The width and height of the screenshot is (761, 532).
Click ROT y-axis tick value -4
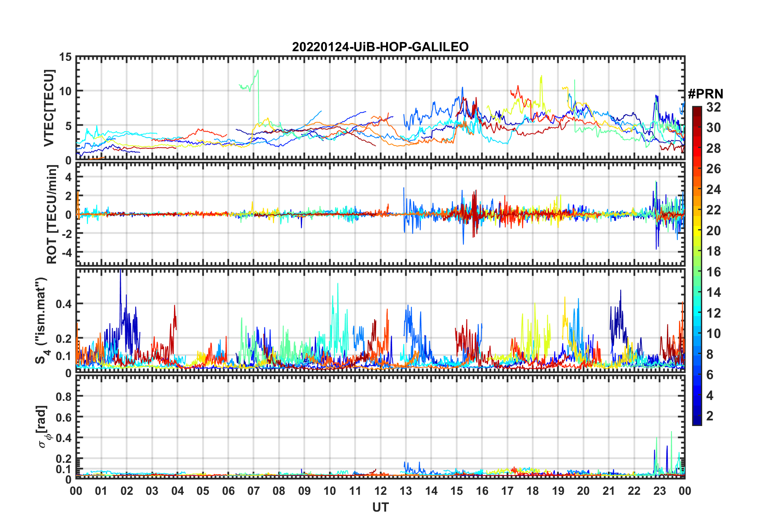click(66, 252)
